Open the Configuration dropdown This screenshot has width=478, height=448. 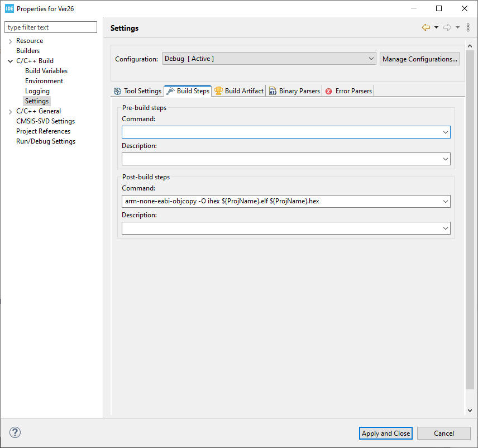270,59
